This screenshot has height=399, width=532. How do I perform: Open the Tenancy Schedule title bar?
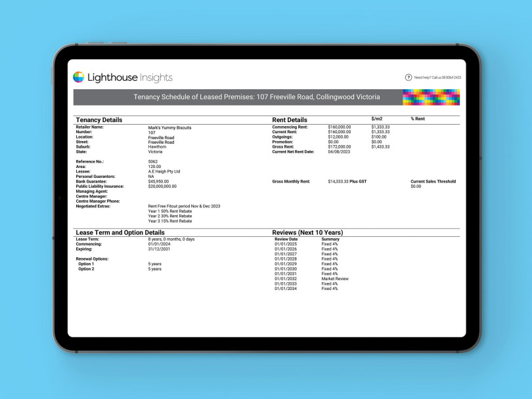click(256, 96)
